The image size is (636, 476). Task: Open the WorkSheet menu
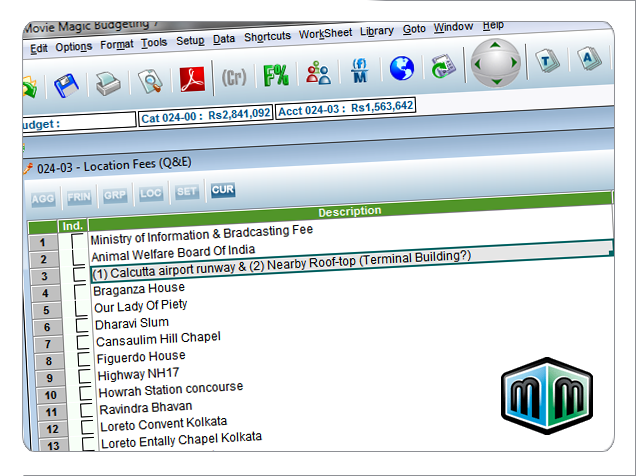[325, 33]
